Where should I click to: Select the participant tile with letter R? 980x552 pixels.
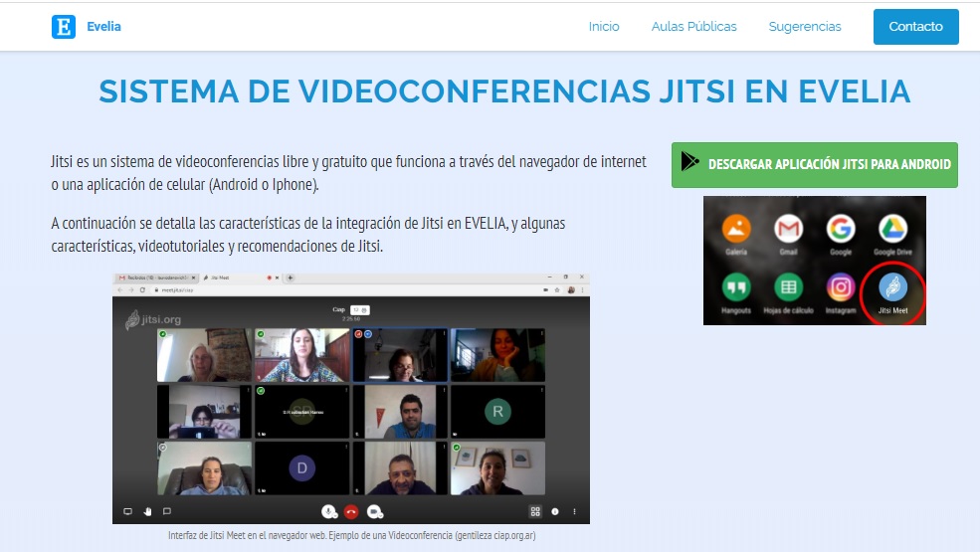(497, 412)
